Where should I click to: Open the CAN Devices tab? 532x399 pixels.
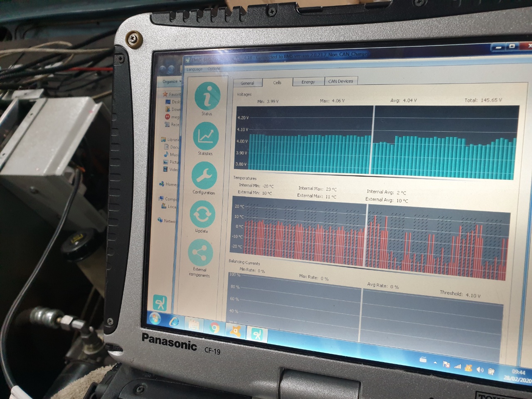click(x=340, y=81)
